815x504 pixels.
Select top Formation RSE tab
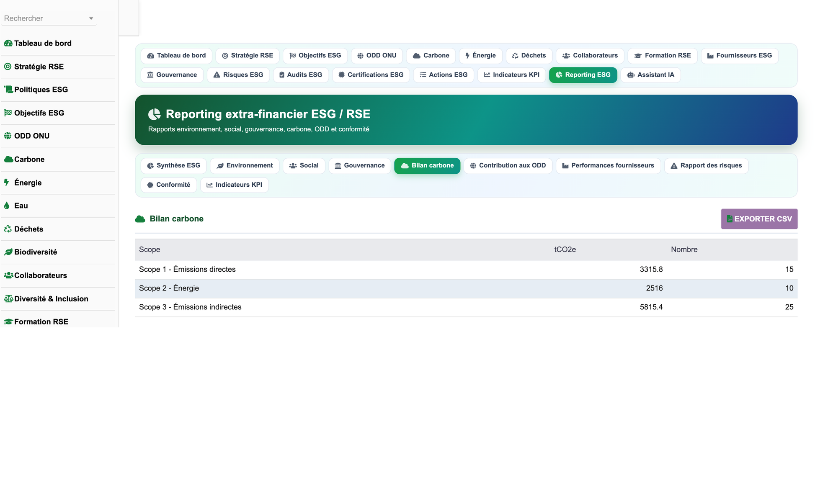point(663,56)
